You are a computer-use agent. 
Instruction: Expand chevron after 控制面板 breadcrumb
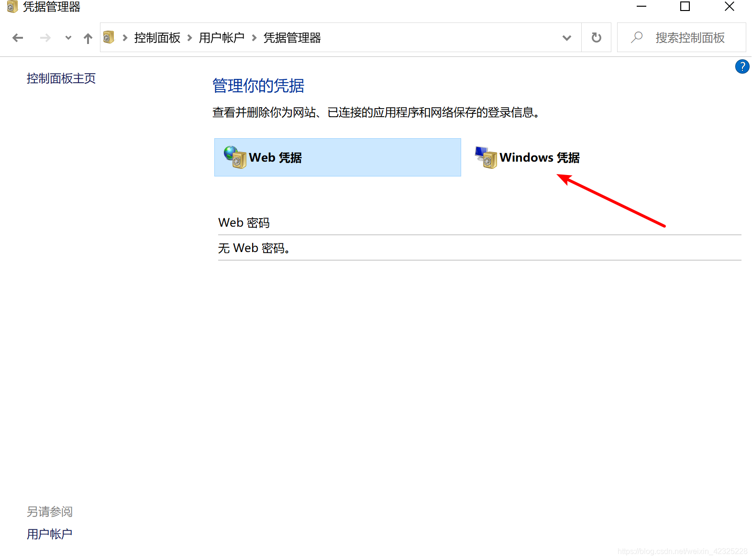click(190, 38)
